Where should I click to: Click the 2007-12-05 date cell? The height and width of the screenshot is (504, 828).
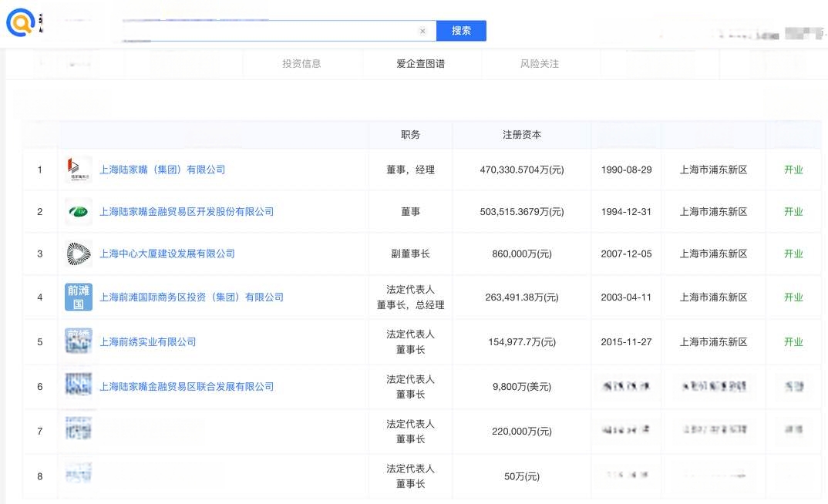(x=626, y=254)
